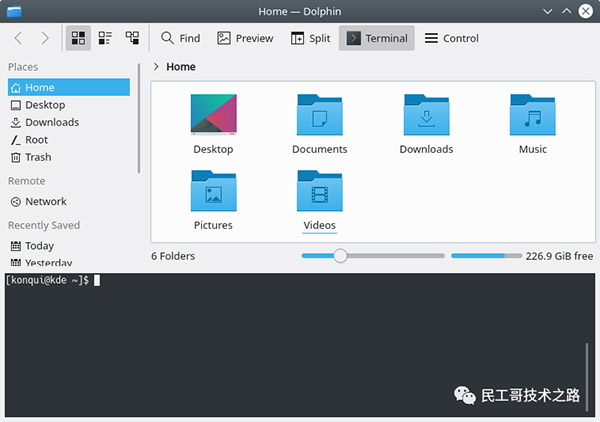Click the Videos folder label
The image size is (600, 422).
click(320, 225)
